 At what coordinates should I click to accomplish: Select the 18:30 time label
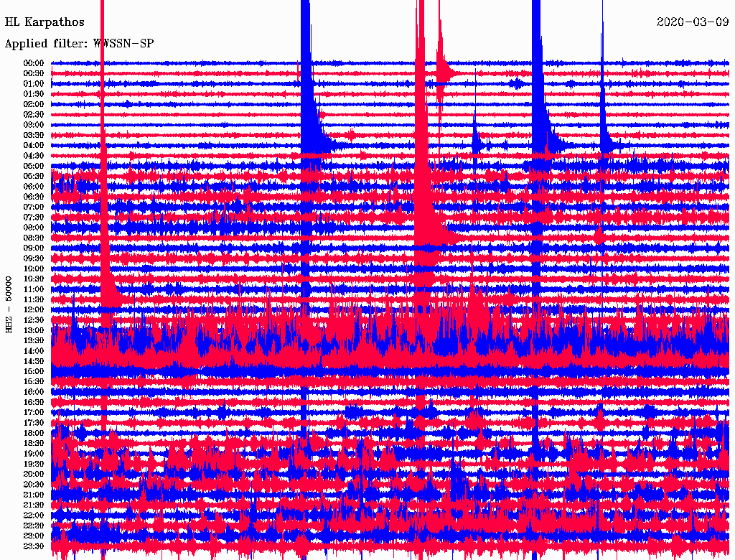point(34,443)
